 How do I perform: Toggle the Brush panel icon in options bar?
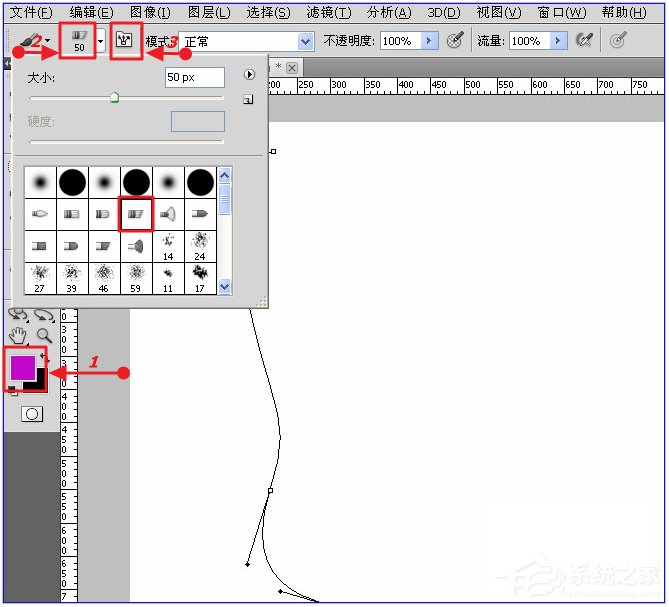coord(125,41)
